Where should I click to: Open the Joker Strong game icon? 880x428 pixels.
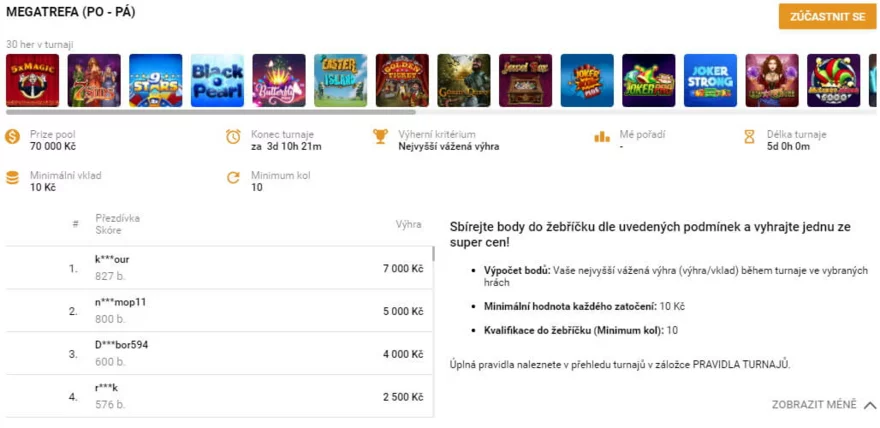[x=710, y=81]
